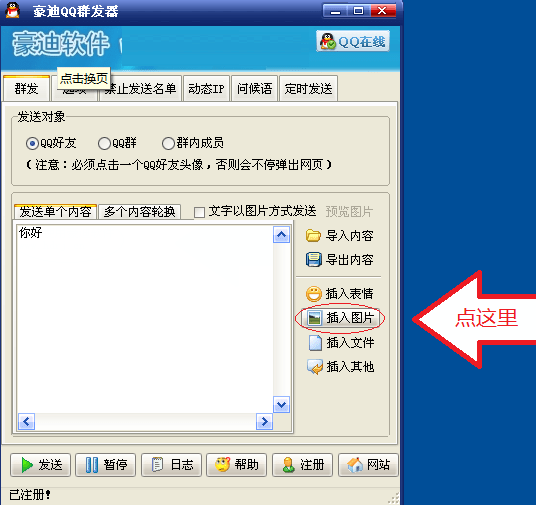Click the 导出内容 label

(x=349, y=260)
